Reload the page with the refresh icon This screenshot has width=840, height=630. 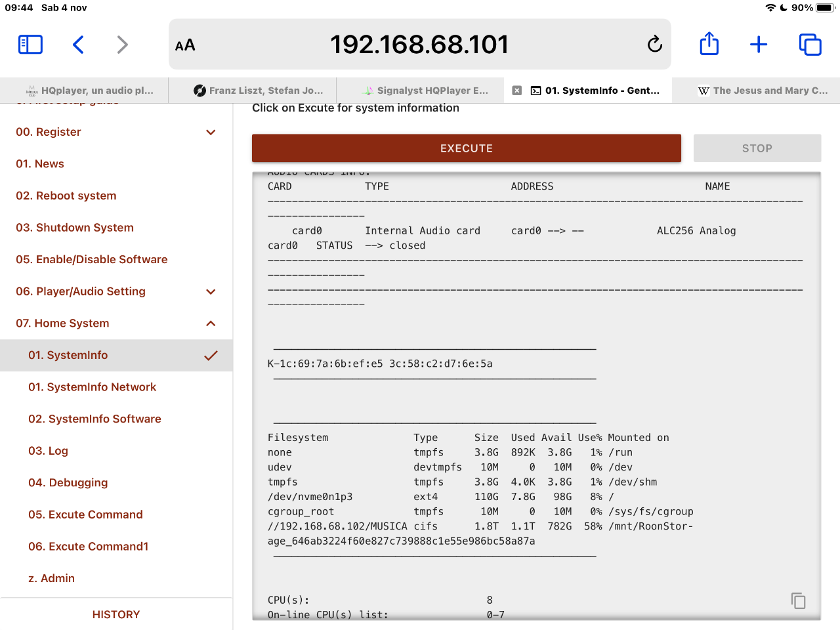pyautogui.click(x=654, y=45)
